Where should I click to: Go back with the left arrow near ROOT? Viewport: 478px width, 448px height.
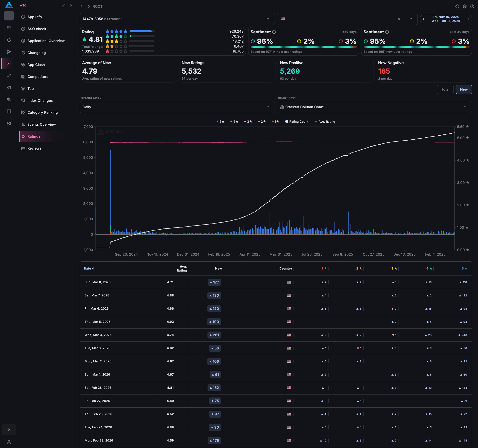81,6
